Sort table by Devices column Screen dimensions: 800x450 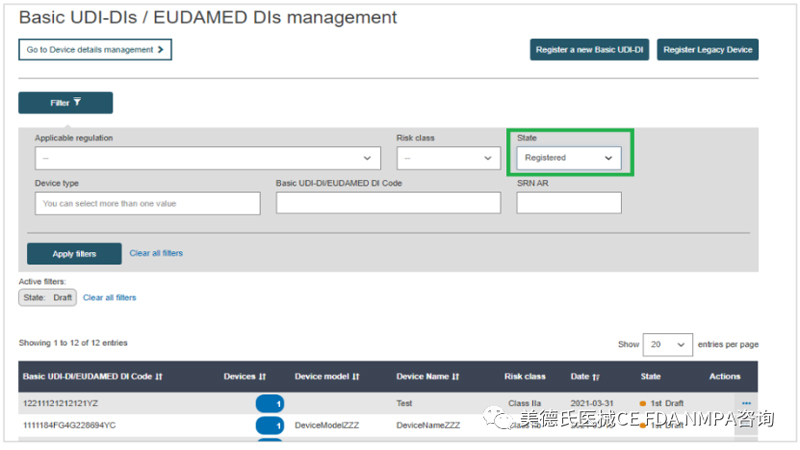tap(244, 377)
